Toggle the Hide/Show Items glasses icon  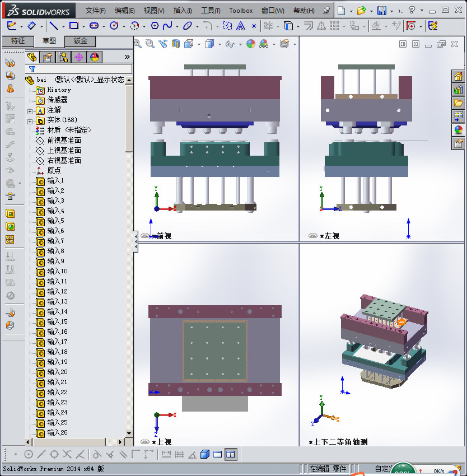coord(230,44)
